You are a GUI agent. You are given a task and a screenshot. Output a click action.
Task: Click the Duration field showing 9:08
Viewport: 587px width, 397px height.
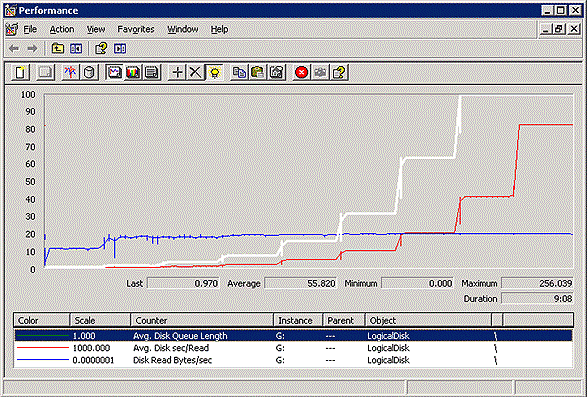(x=537, y=298)
